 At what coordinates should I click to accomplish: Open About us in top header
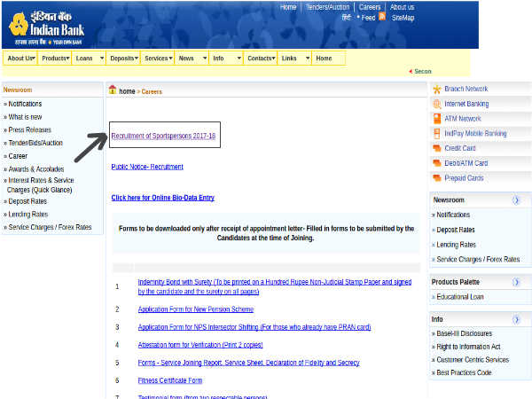pos(402,7)
